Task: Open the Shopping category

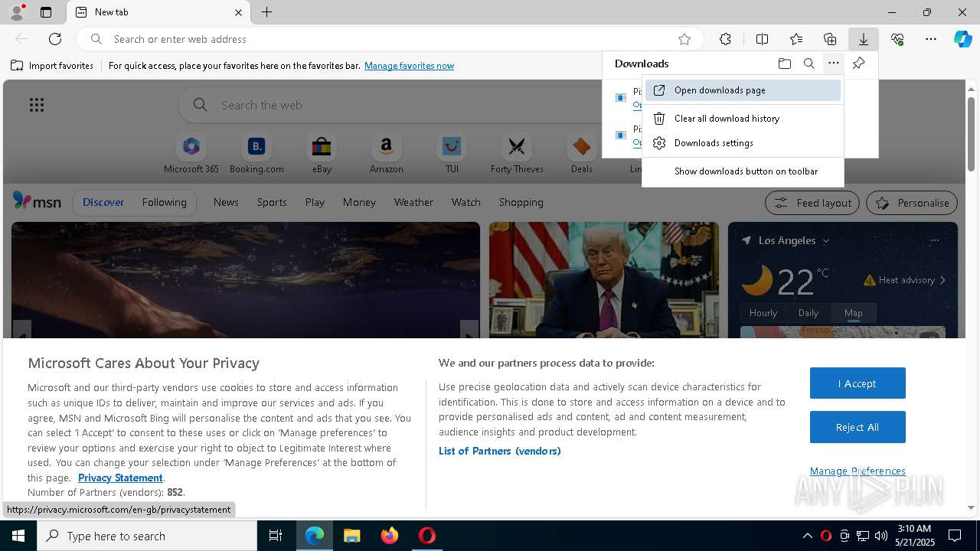Action: (x=521, y=202)
